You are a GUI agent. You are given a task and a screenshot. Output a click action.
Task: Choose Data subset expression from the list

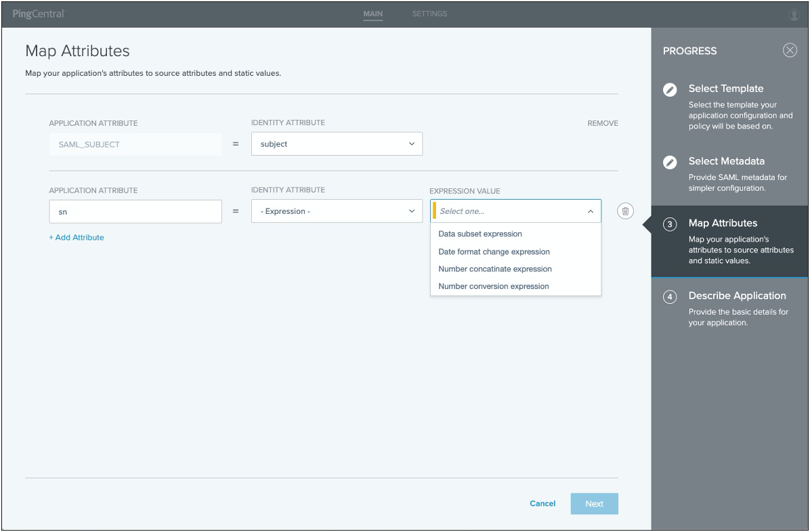click(x=479, y=234)
